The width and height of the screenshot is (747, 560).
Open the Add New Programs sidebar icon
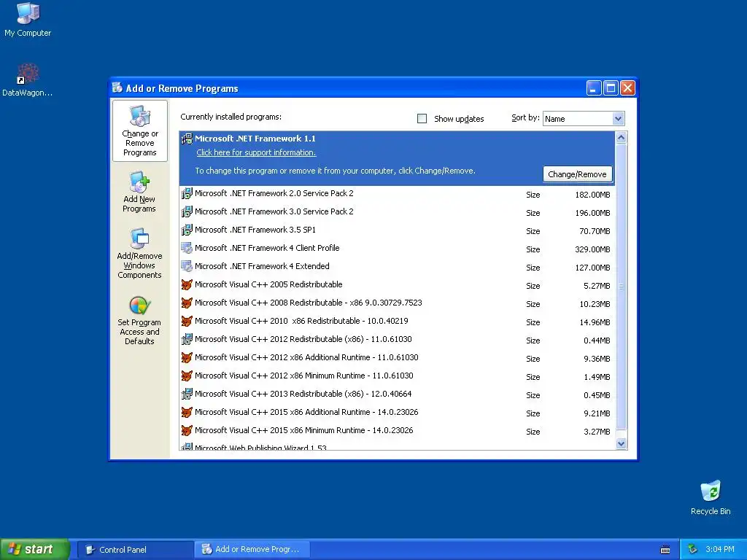point(139,182)
